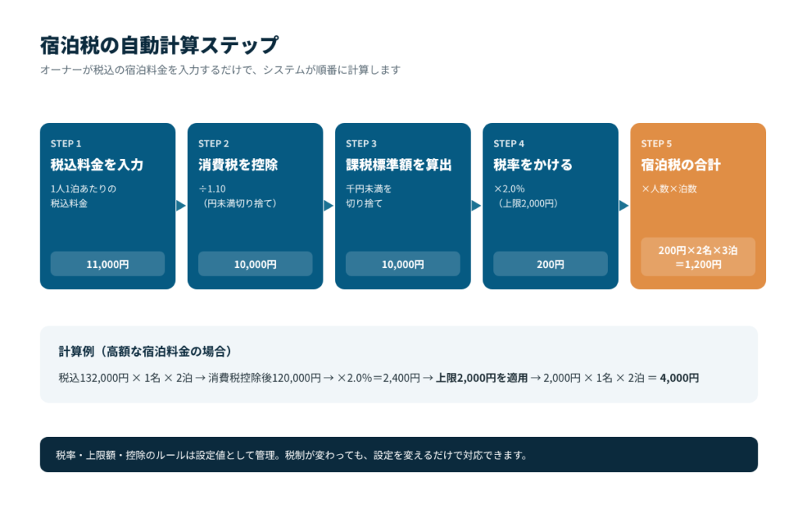Click the arrow between STEP 3 and STEP 4
The image size is (798, 532).
(x=476, y=206)
